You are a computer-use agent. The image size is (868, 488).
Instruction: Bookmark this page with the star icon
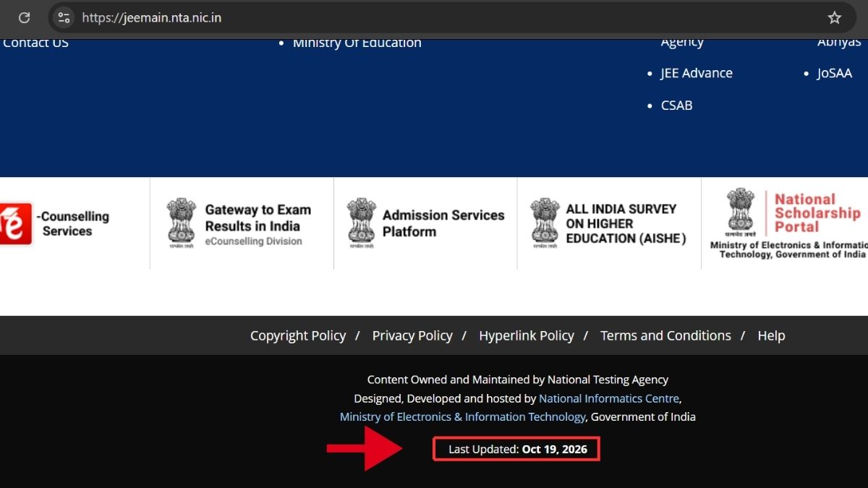tap(834, 18)
